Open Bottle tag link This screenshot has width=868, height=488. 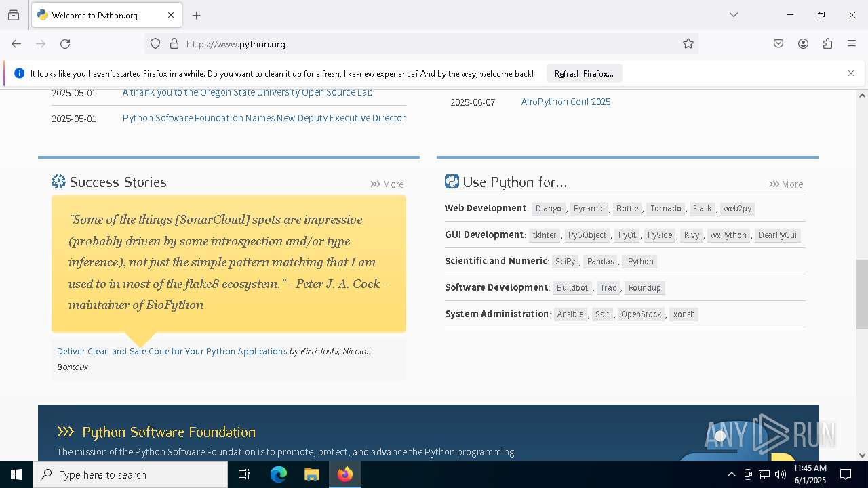[x=627, y=209]
